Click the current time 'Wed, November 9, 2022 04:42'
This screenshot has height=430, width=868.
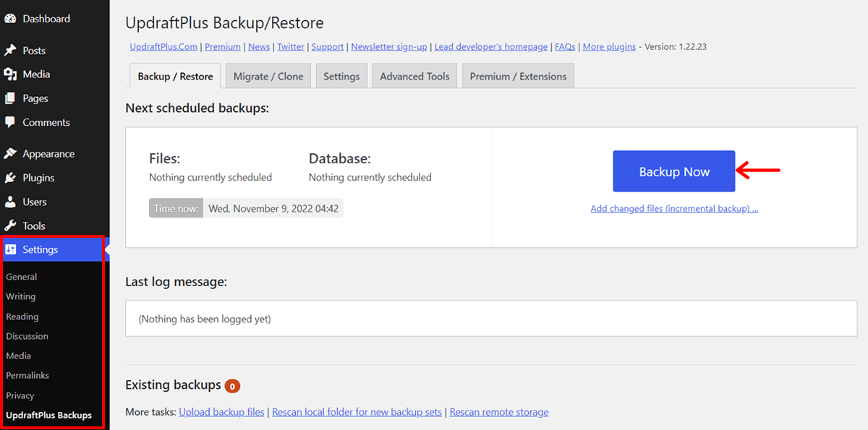point(273,208)
